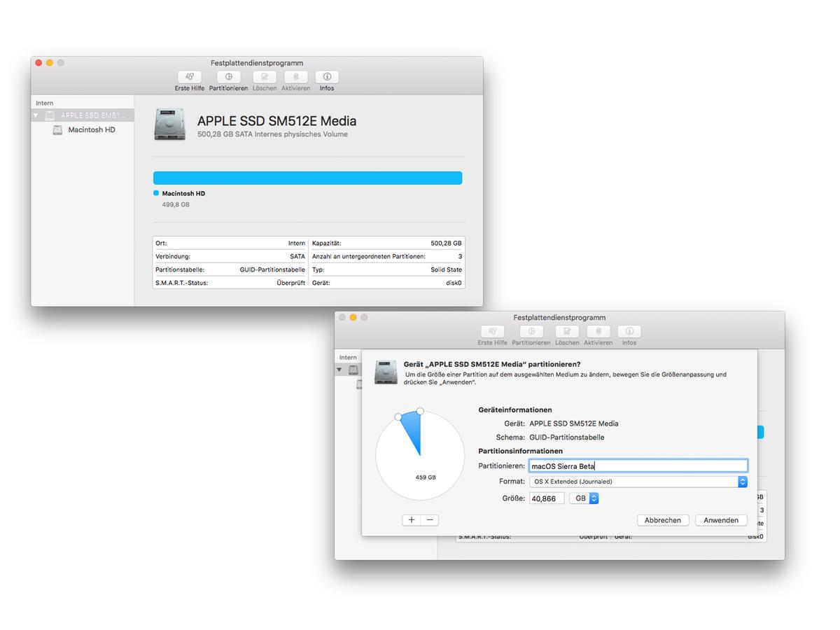
Task: Click the large 'APPLE SSD SM512E Media' heading
Action: click(x=276, y=121)
